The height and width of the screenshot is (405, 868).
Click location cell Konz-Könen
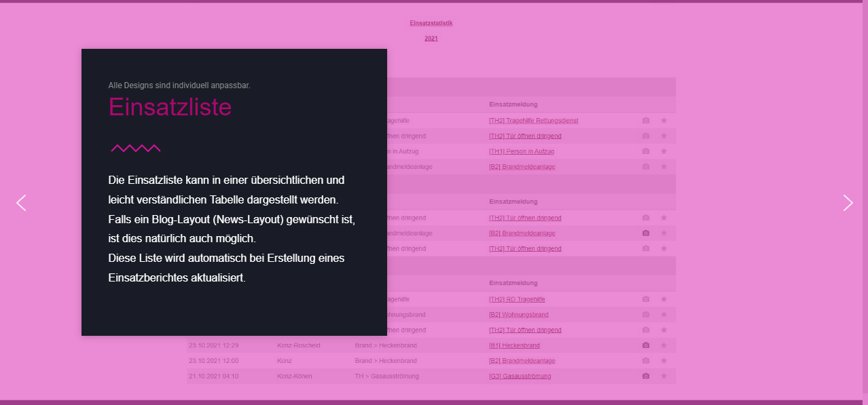point(294,376)
